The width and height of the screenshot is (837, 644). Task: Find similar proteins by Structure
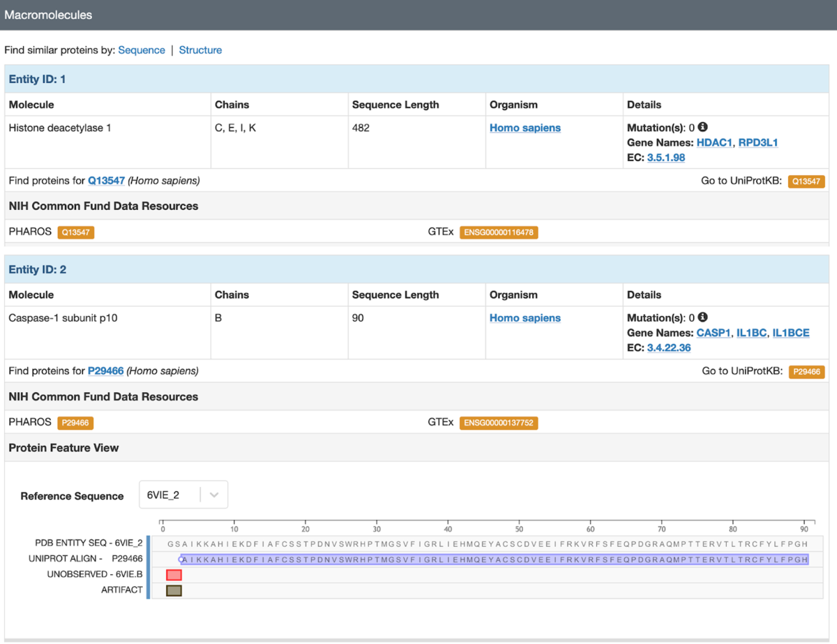(x=200, y=50)
